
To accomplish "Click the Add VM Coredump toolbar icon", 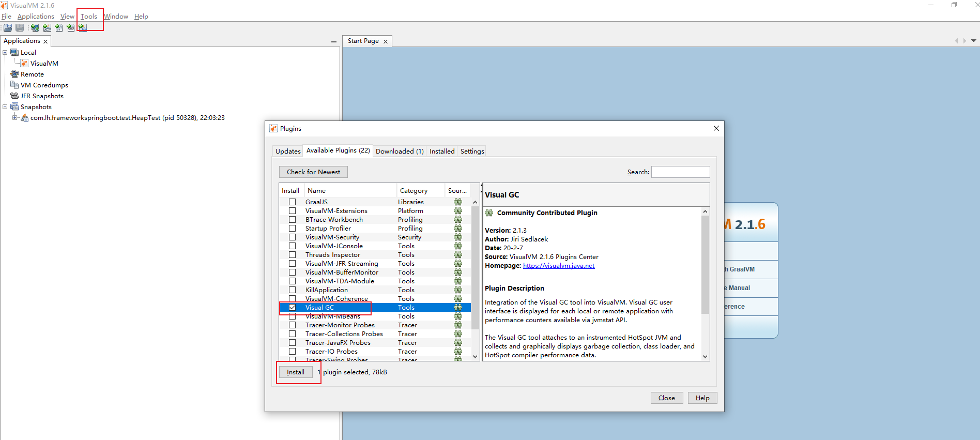I will [59, 28].
